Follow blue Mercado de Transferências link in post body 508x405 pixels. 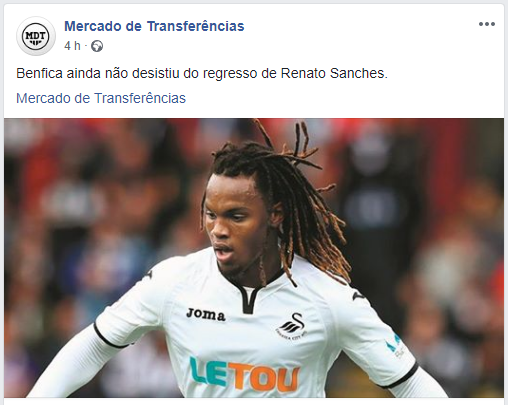101,98
